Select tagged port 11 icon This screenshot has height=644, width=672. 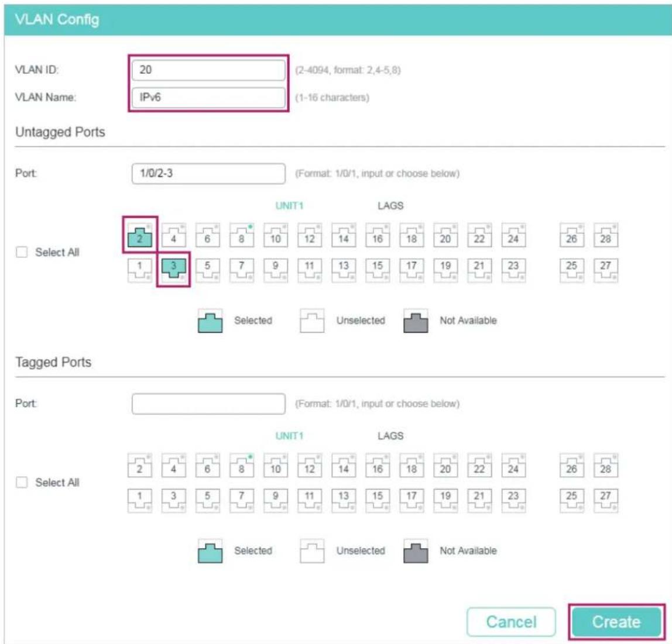tap(310, 500)
